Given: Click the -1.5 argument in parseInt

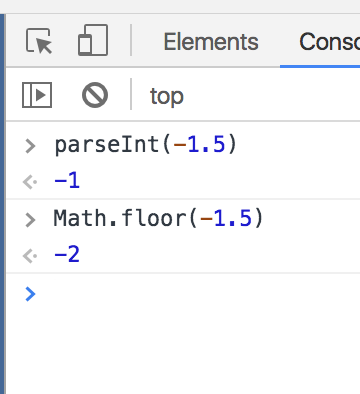Looking at the screenshot, I should tap(199, 145).
